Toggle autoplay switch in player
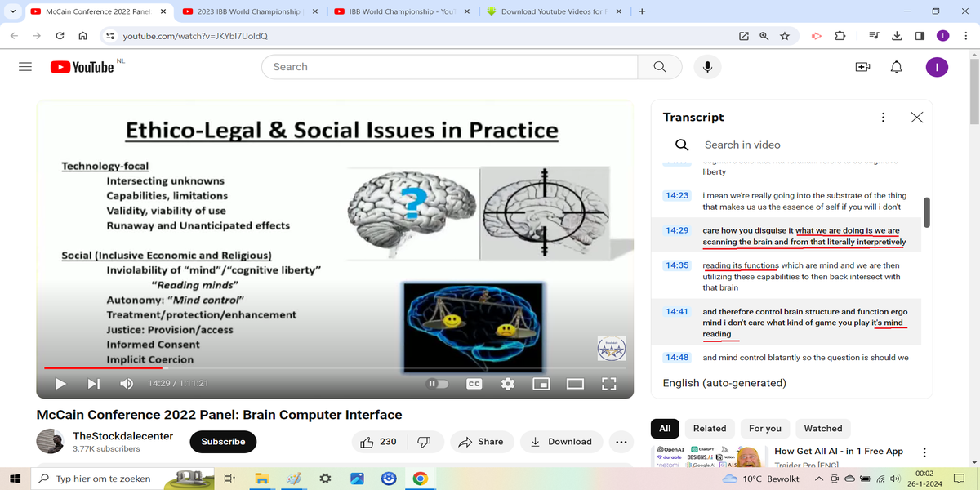Viewport: 980px width, 490px height. point(439,384)
